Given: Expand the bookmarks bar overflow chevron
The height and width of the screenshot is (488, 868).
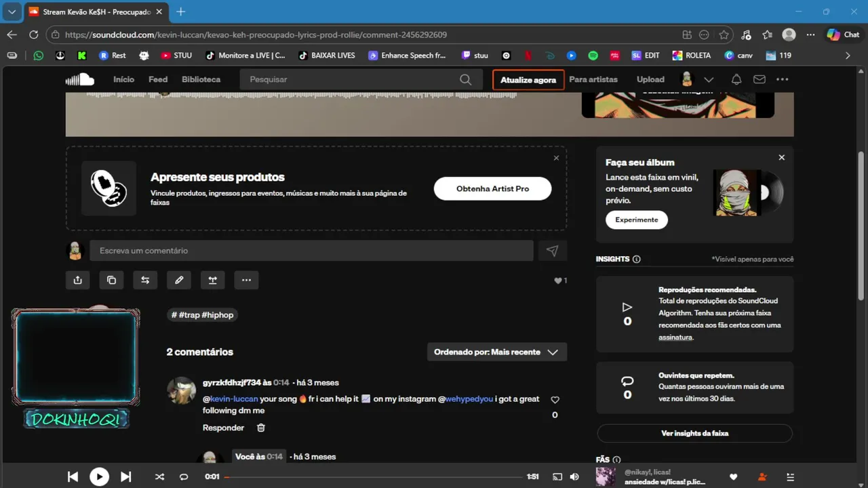Looking at the screenshot, I should point(848,56).
